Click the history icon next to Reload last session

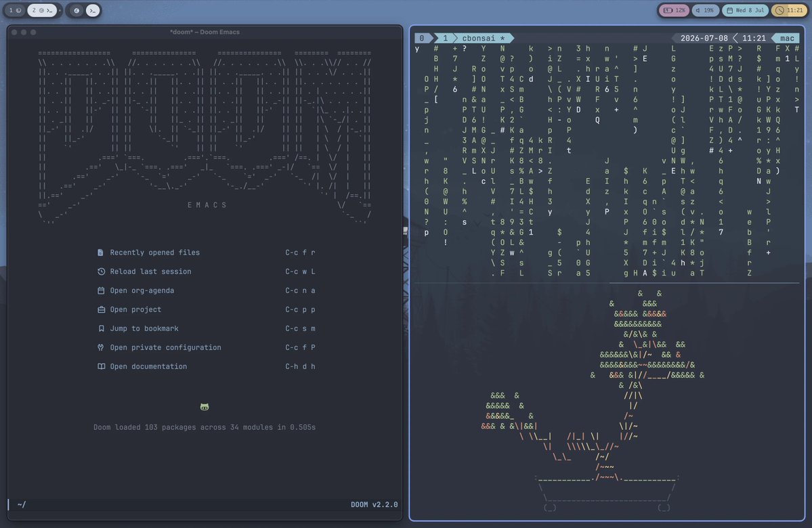click(x=101, y=271)
